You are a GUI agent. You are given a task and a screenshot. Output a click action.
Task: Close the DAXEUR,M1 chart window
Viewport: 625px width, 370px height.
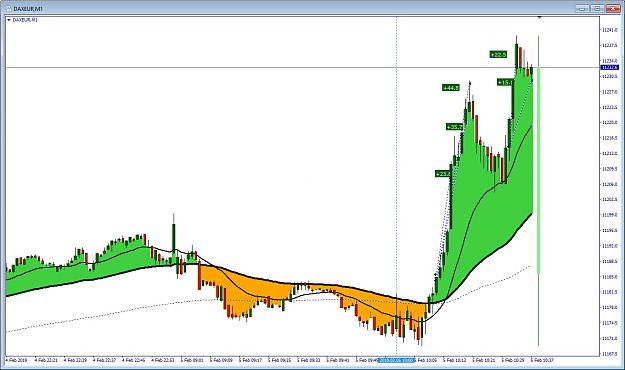(x=613, y=8)
